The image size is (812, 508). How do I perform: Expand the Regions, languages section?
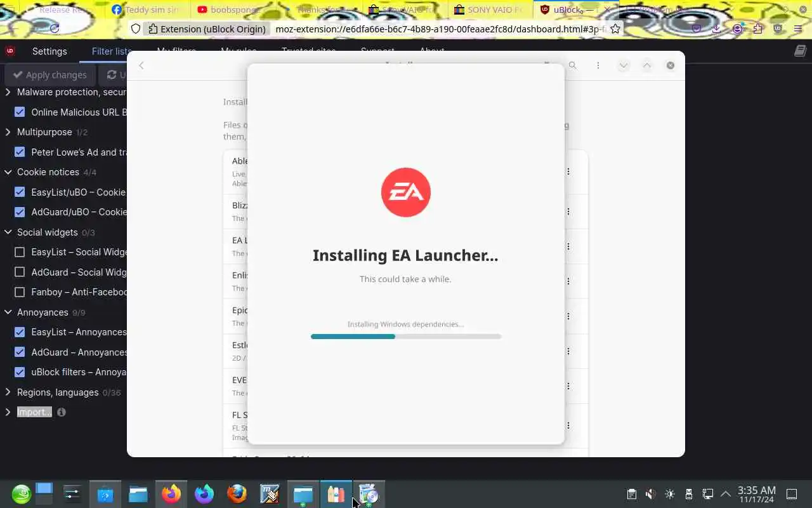pyautogui.click(x=8, y=392)
